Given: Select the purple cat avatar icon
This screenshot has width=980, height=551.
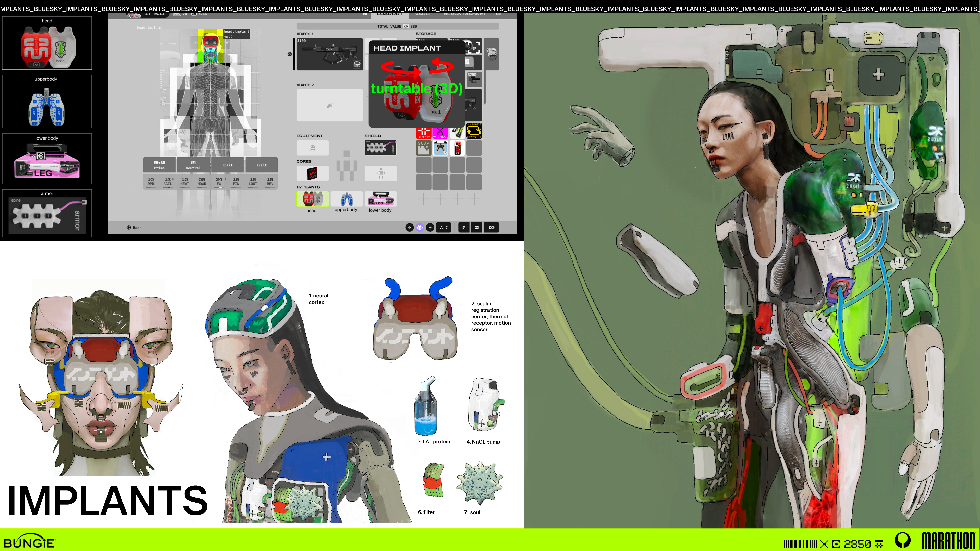Looking at the screenshot, I should tap(420, 227).
